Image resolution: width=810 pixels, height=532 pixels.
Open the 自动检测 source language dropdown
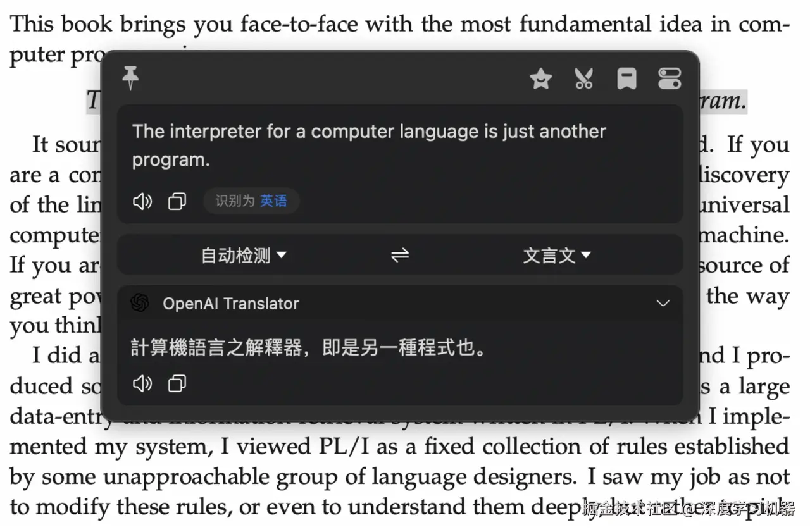(244, 255)
